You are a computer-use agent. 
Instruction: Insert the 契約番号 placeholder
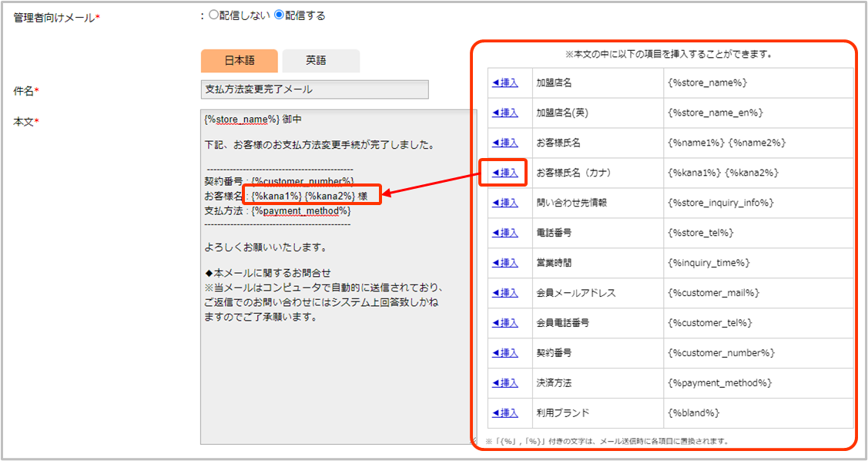tap(505, 353)
